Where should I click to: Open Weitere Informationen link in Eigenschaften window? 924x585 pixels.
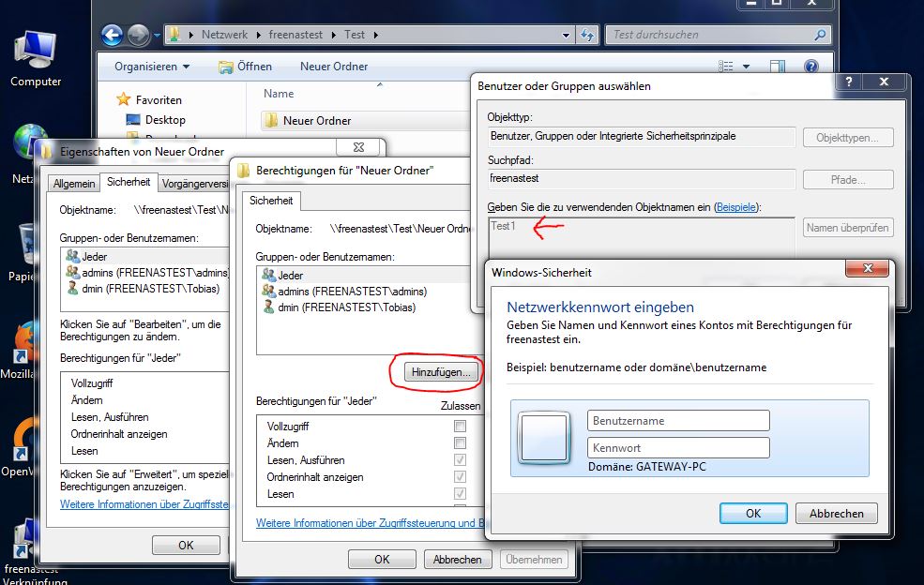[144, 504]
